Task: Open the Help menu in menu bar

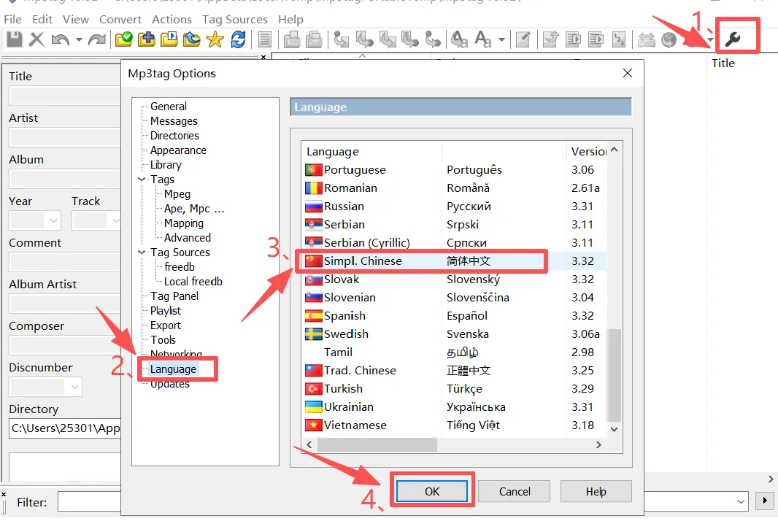Action: coord(290,20)
